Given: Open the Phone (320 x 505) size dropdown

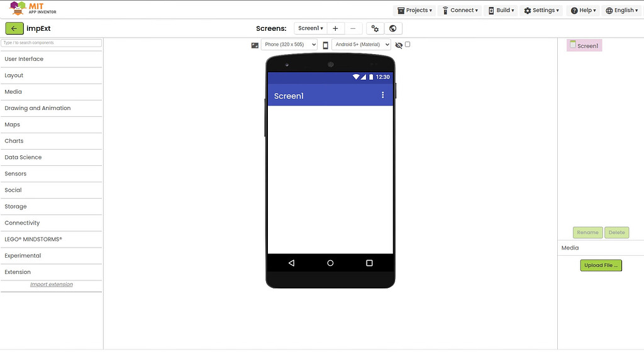Looking at the screenshot, I should [289, 45].
